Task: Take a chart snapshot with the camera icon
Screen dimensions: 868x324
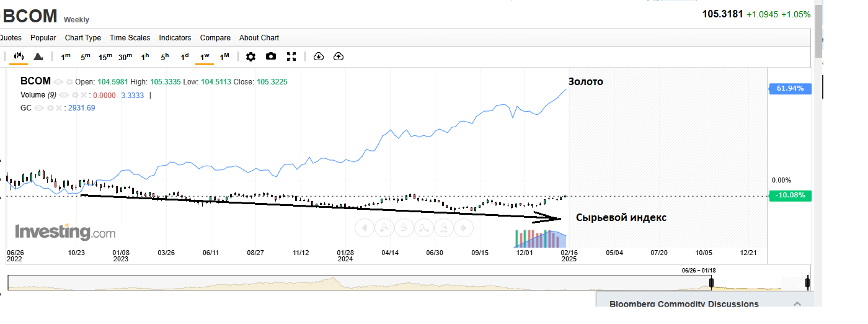Action: [x=271, y=56]
